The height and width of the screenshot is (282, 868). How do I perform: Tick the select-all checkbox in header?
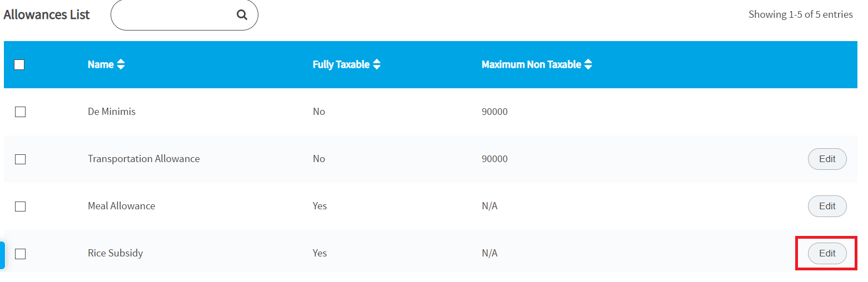pyautogui.click(x=19, y=64)
